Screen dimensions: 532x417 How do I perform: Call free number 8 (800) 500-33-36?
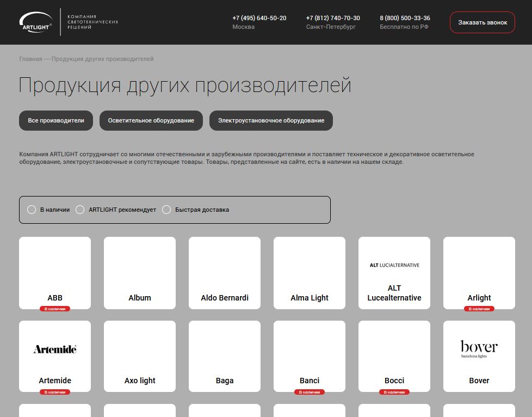pos(405,18)
